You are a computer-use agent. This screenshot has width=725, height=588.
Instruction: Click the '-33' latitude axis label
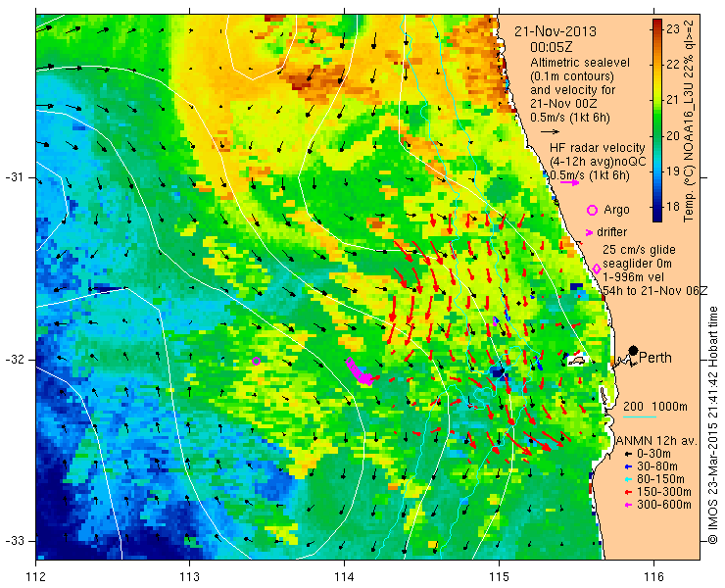pyautogui.click(x=14, y=540)
